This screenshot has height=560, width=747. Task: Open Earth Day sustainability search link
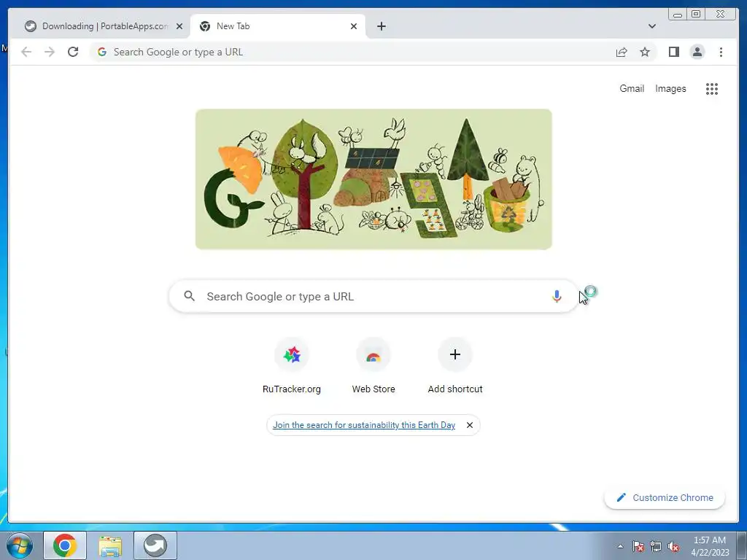tap(364, 425)
